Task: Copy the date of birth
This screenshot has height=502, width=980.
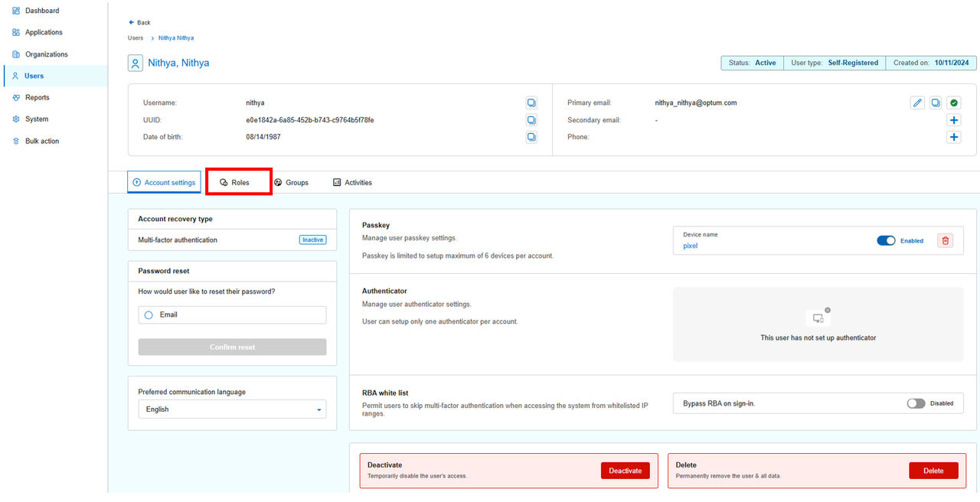Action: (531, 137)
